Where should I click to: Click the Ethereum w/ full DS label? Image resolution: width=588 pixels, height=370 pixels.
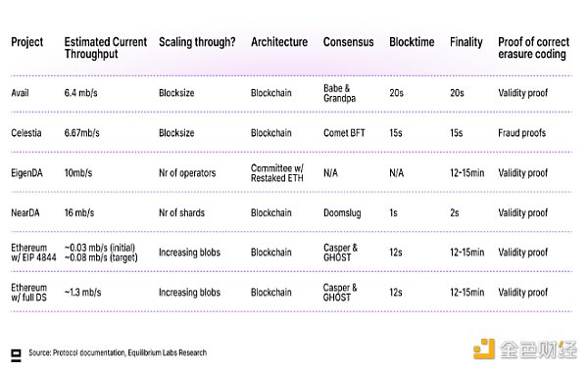28,293
